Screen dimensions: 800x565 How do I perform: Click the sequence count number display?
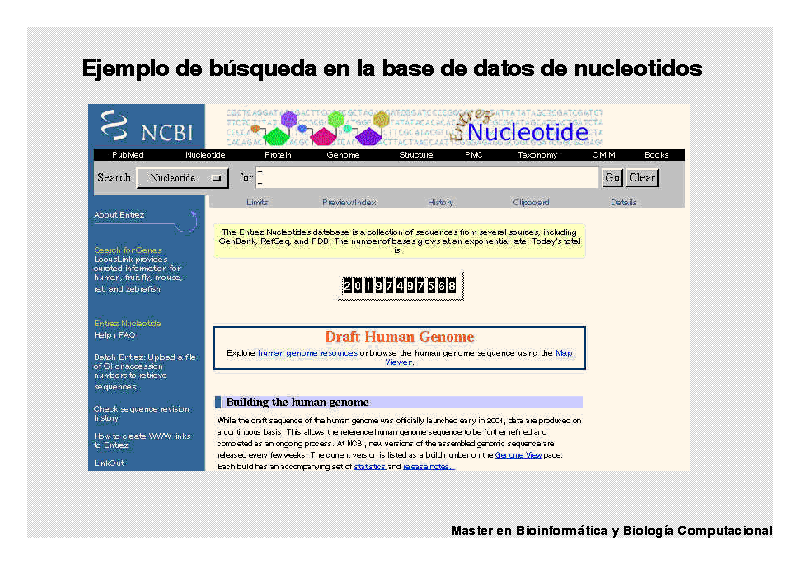tap(400, 286)
